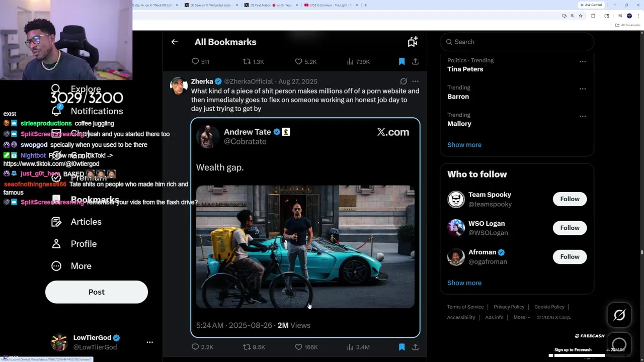Click the Search box on X
Image resolution: width=644 pixels, height=362 pixels.
pos(517,42)
